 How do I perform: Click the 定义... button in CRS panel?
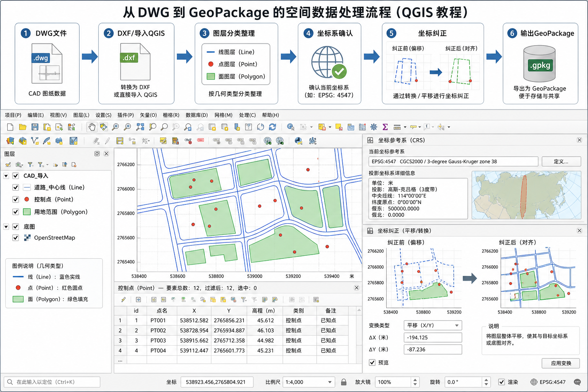[x=561, y=162]
